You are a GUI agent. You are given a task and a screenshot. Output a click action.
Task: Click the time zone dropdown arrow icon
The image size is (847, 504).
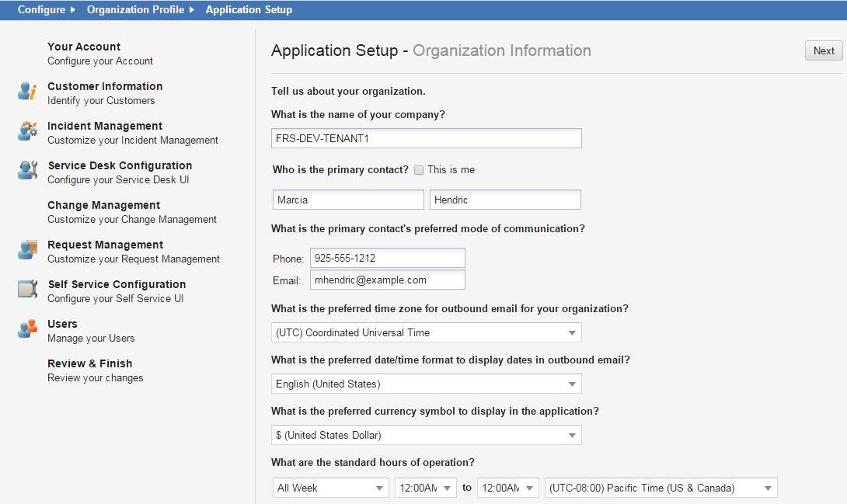click(x=573, y=332)
